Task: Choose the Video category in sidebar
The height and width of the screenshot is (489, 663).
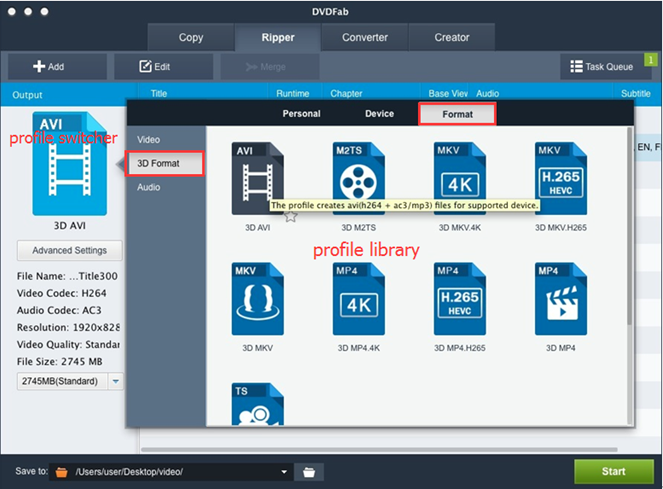Action: (x=148, y=140)
